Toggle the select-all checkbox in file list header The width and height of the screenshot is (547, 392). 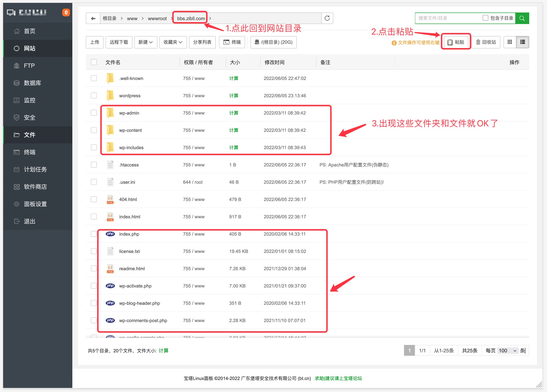pos(93,62)
